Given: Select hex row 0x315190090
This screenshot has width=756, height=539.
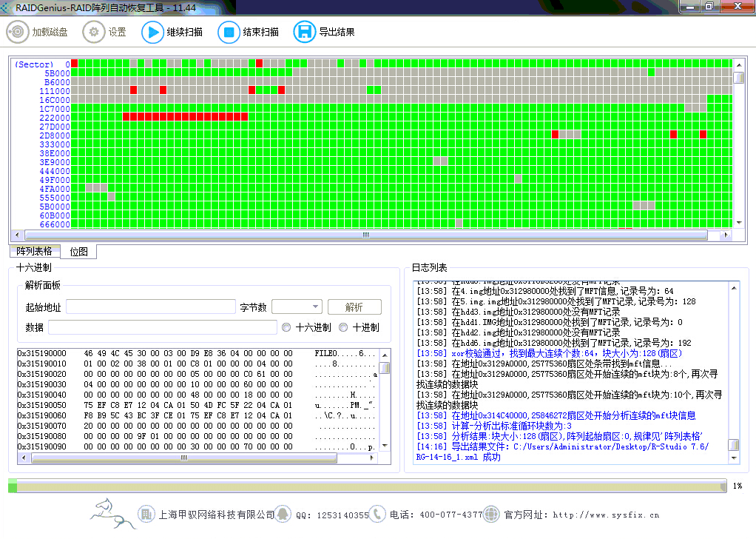Looking at the screenshot, I should (197, 446).
